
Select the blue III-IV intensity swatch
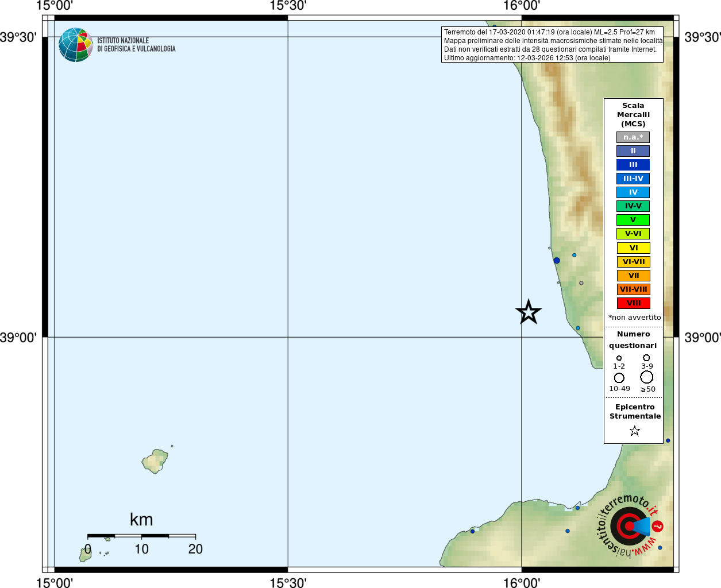point(633,179)
